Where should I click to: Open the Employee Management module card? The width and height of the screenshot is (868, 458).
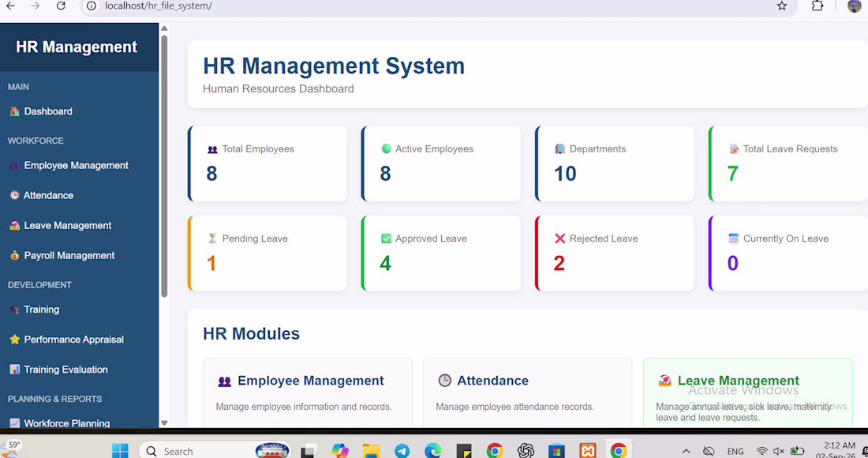(x=308, y=392)
